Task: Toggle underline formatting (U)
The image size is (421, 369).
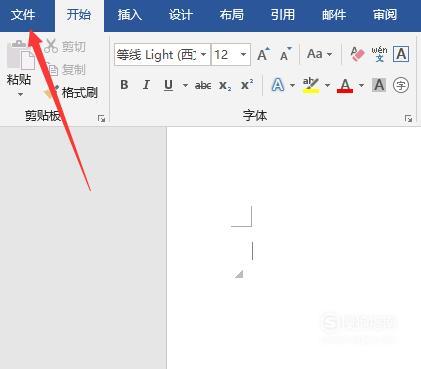Action: (x=169, y=85)
